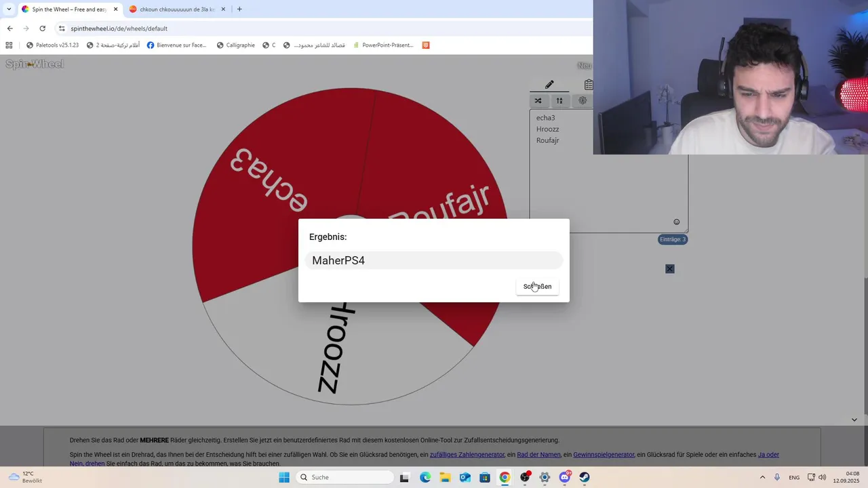Open OBS Studio from taskbar

[525, 477]
